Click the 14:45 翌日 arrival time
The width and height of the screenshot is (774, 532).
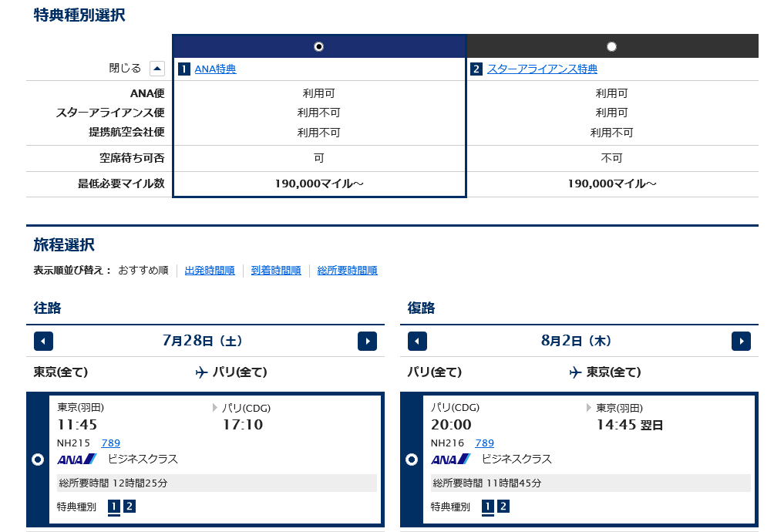pos(630,424)
